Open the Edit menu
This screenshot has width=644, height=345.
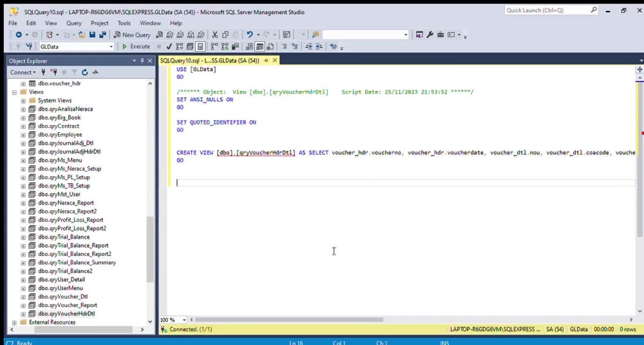tap(31, 23)
